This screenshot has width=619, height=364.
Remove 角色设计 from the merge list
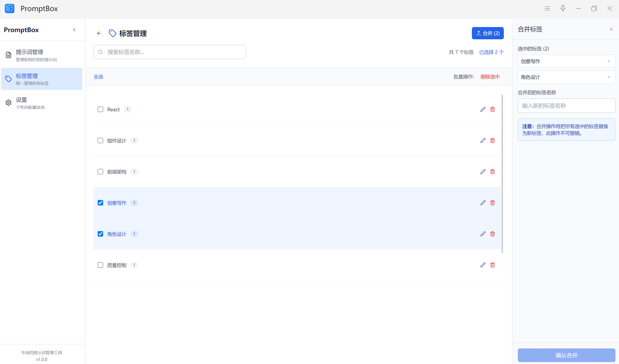point(609,77)
